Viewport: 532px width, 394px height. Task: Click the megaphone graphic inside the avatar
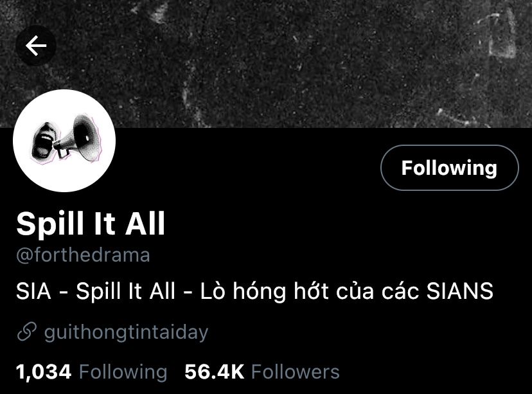pyautogui.click(x=80, y=138)
